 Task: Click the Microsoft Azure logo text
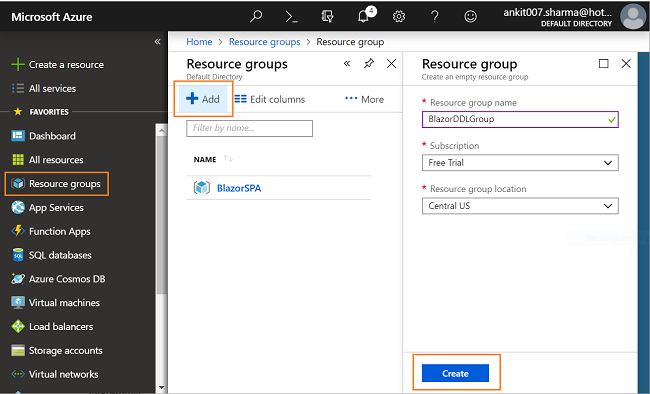point(52,17)
